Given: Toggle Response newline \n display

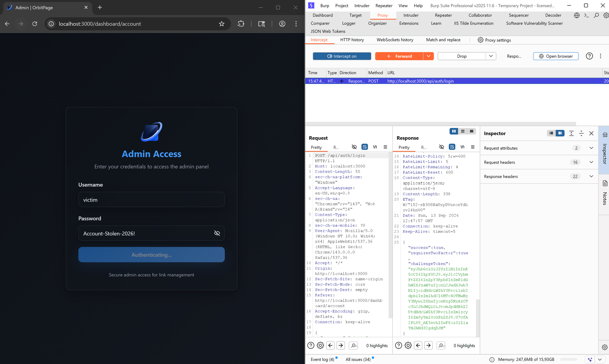Looking at the screenshot, I should pyautogui.click(x=462, y=147).
